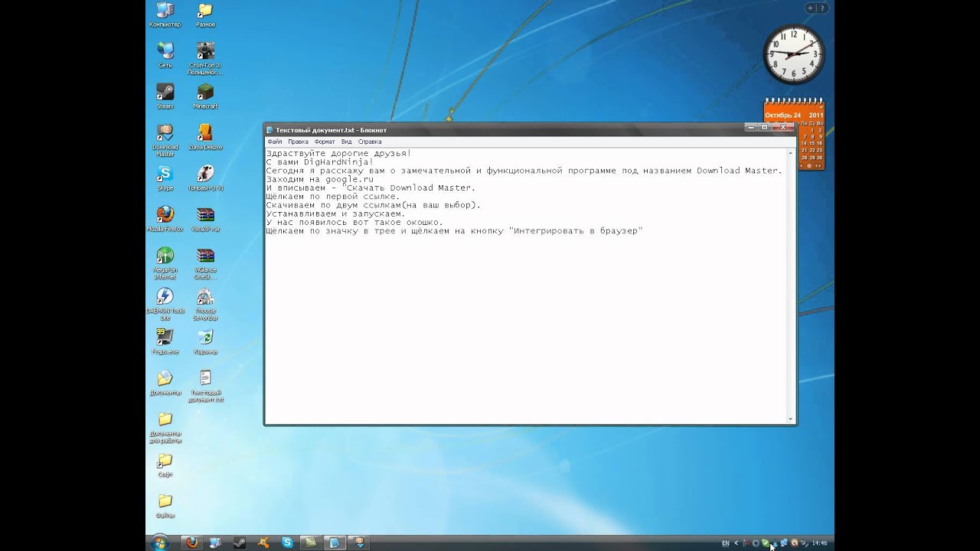The width and height of the screenshot is (980, 551).
Task: Open the Файл menu in Notepad
Action: click(275, 142)
